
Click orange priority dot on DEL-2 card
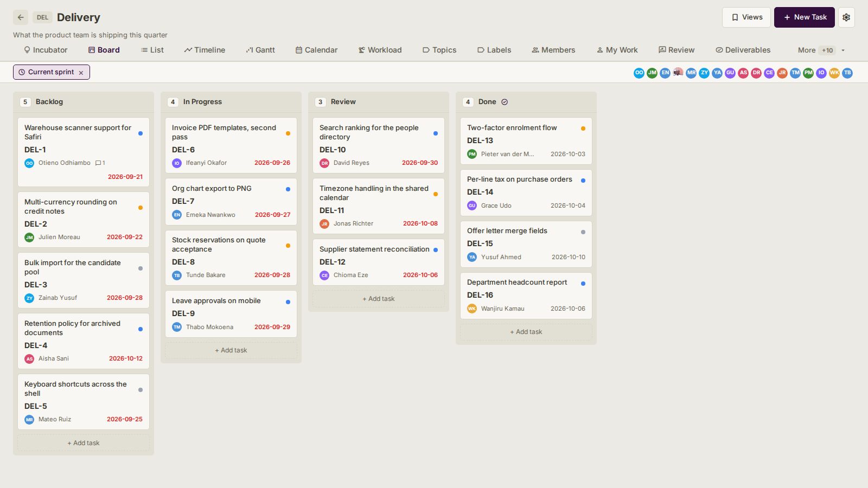point(141,208)
